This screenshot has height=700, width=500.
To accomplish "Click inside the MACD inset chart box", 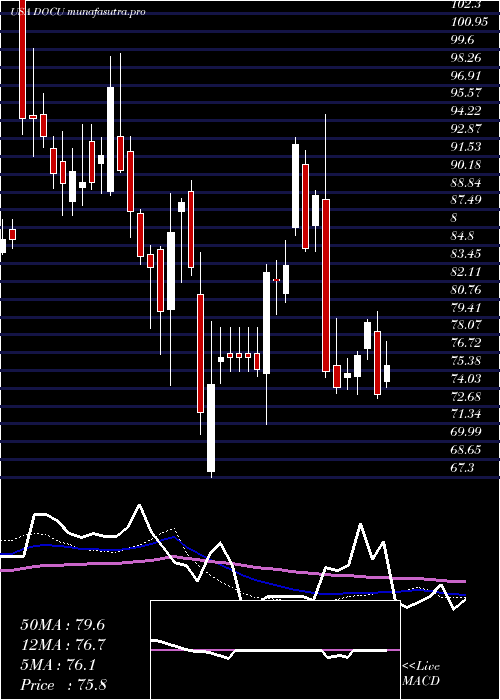I will [x=275, y=650].
